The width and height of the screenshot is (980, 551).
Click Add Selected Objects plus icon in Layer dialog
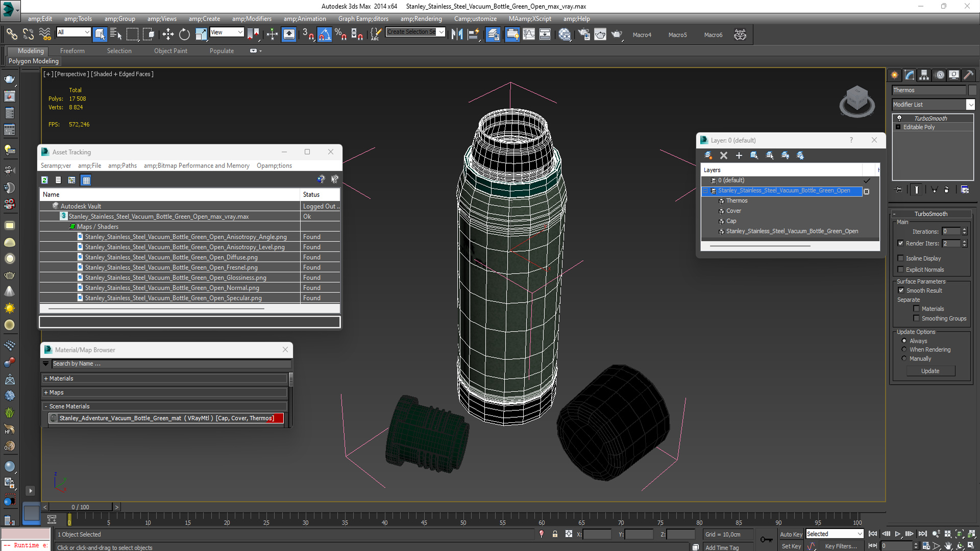pos(739,155)
